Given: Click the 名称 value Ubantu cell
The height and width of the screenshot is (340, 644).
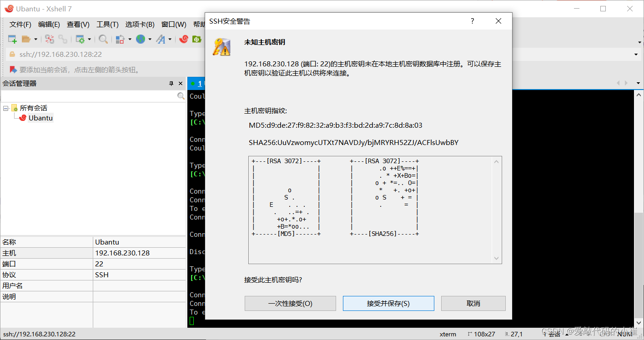Looking at the screenshot, I should click(139, 242).
